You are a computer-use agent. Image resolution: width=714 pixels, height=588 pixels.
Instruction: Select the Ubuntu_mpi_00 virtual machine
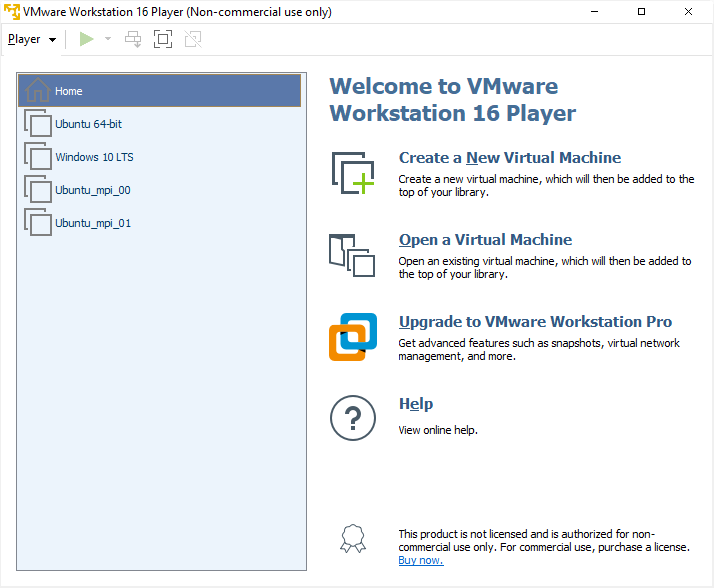(x=159, y=190)
